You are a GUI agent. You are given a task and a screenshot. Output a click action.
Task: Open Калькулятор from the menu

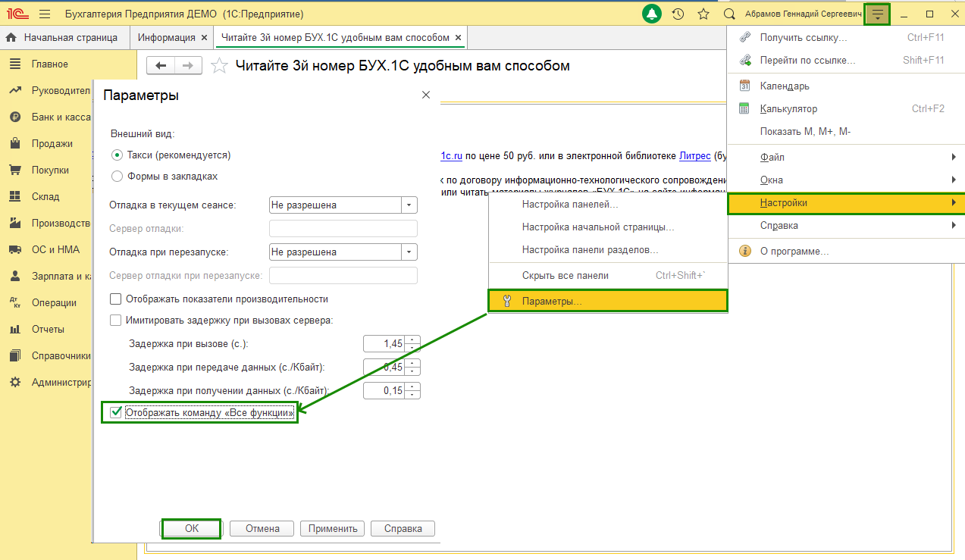point(846,109)
